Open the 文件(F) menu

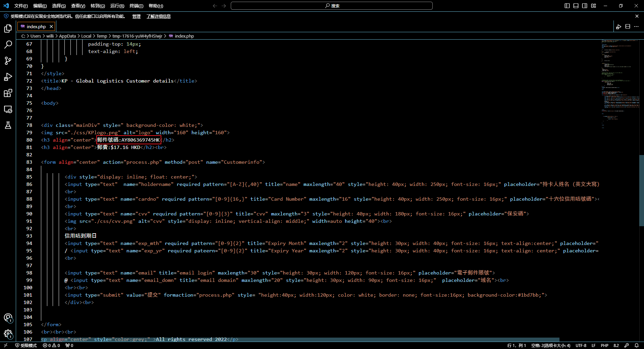point(21,6)
